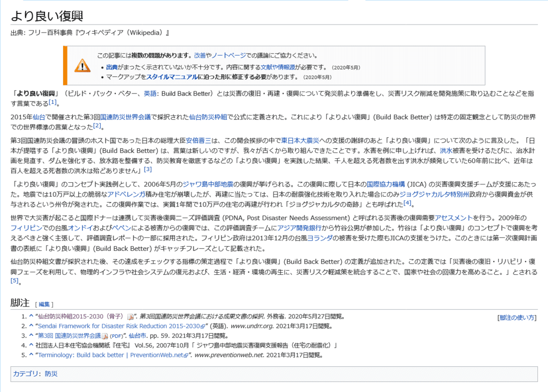Viewport: 548px width, 392px height.
Task: Jump back via caret of footnote 4
Action: click(x=31, y=345)
